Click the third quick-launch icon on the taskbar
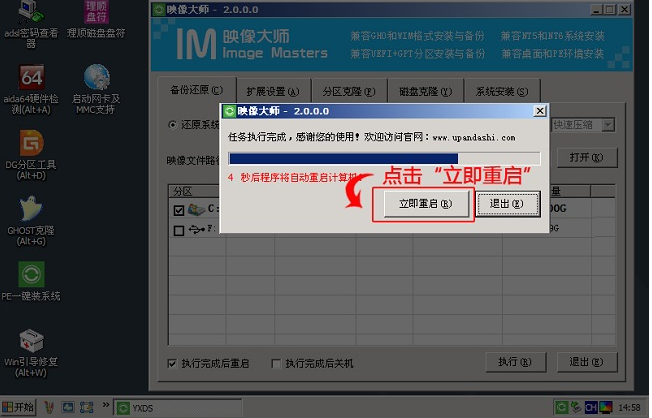The image size is (652, 418). tap(86, 408)
